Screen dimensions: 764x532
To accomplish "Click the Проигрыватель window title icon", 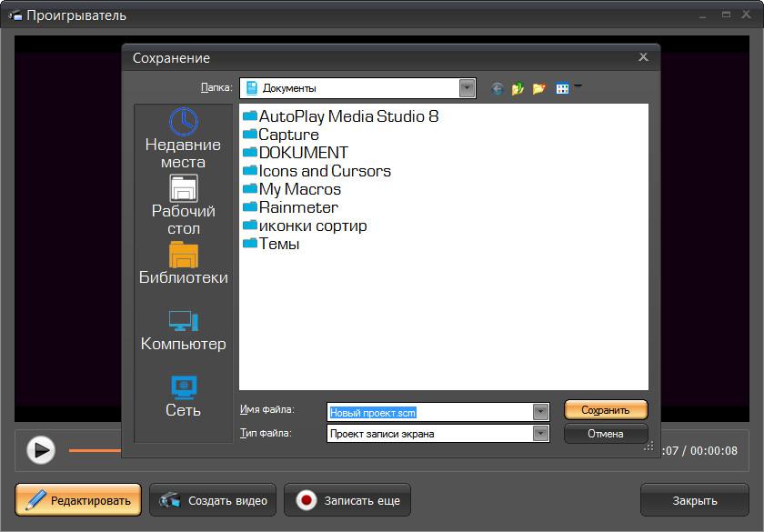I will pos(15,16).
